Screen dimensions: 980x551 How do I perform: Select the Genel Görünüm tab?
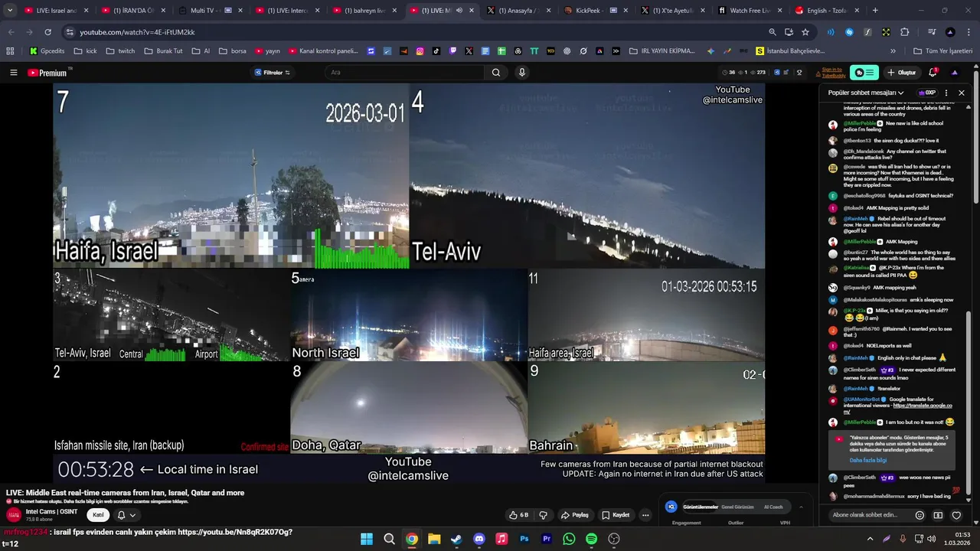737,507
